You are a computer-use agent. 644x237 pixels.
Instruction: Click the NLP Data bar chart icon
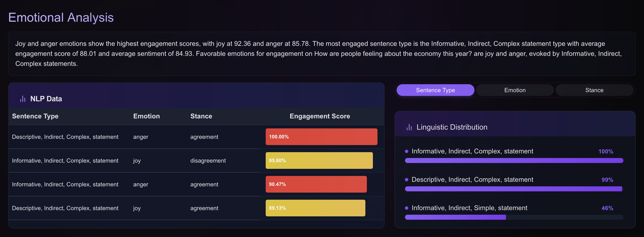23,99
